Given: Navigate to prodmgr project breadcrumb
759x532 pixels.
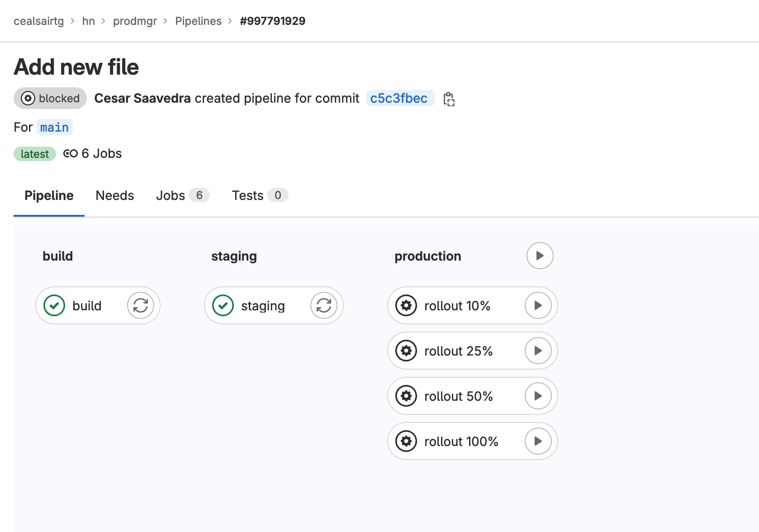Looking at the screenshot, I should click(x=135, y=21).
